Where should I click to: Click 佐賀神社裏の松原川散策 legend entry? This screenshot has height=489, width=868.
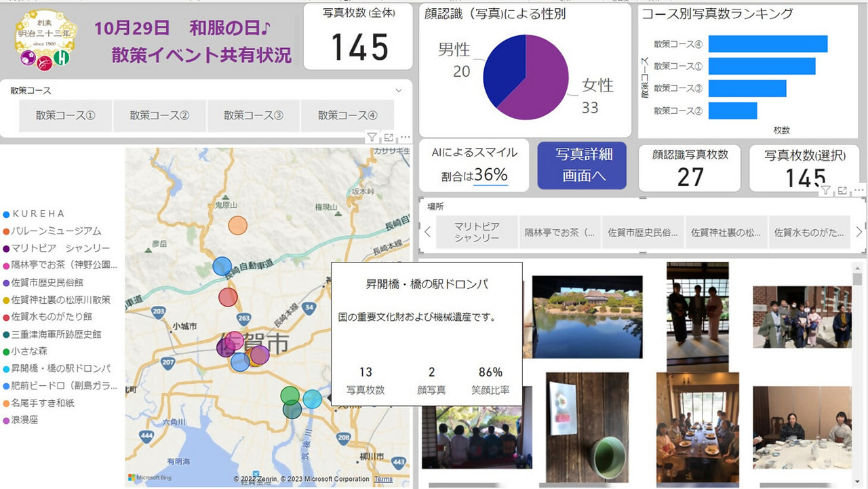56,300
